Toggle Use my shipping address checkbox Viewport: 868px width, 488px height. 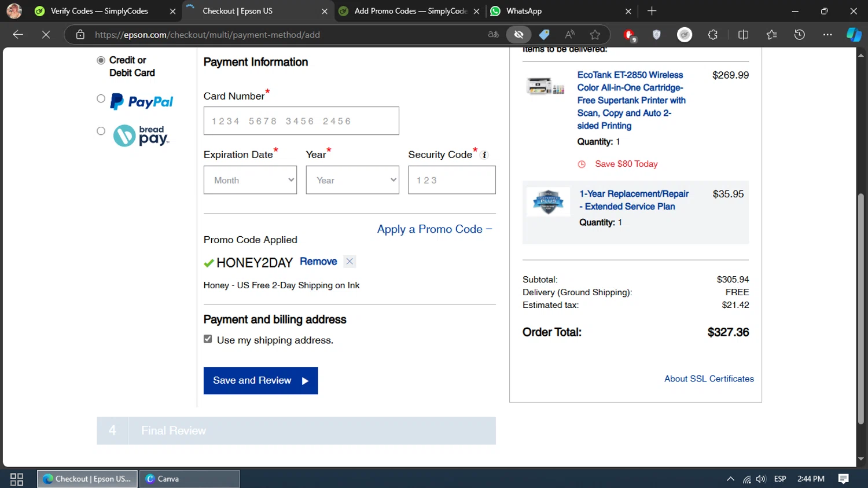tap(208, 339)
